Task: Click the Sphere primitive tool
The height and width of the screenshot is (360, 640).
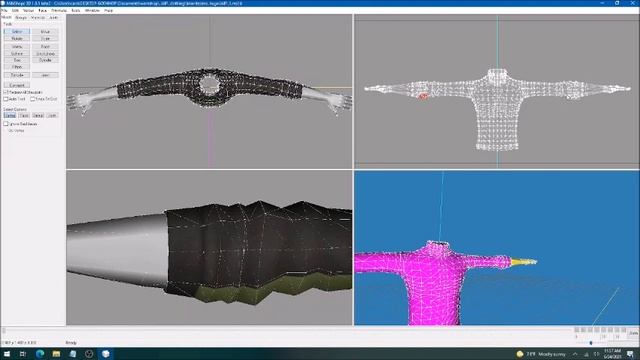Action: click(x=17, y=53)
